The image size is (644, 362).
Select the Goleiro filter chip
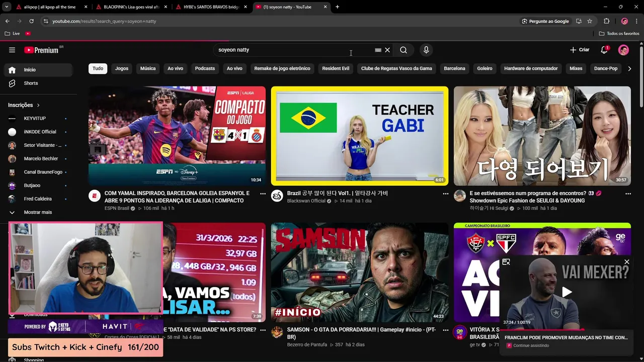pos(485,68)
